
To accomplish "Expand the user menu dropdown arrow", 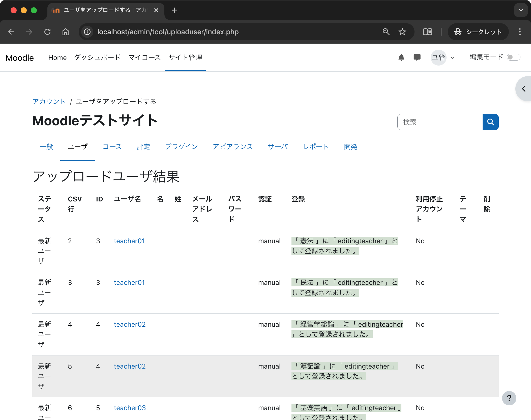I will [452, 58].
